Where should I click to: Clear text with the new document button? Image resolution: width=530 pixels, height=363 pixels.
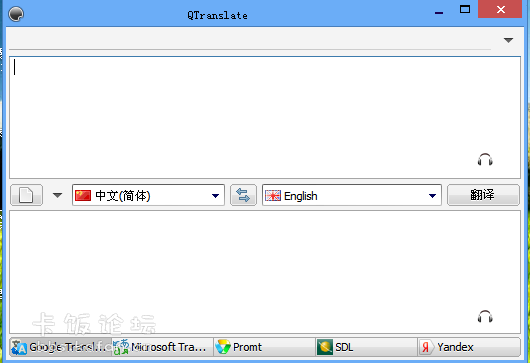pyautogui.click(x=26, y=195)
